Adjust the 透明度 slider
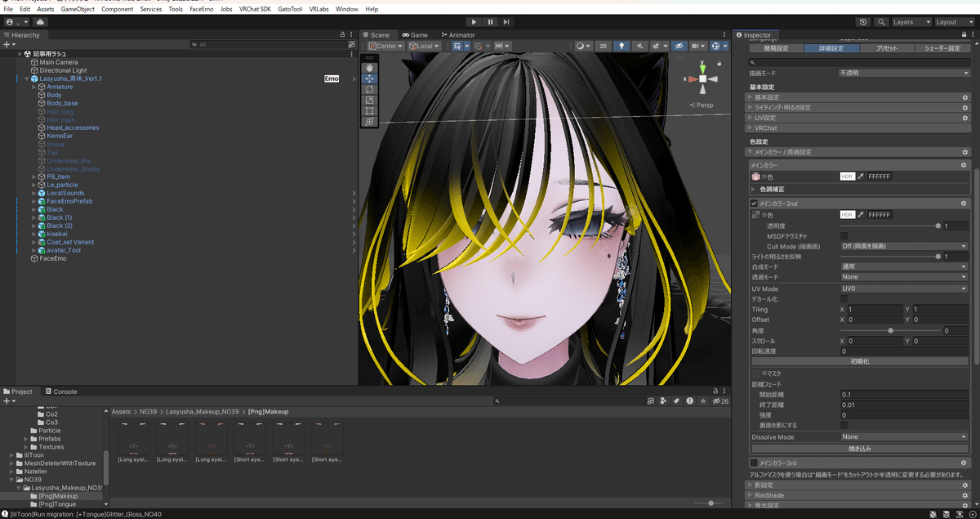 (890, 225)
